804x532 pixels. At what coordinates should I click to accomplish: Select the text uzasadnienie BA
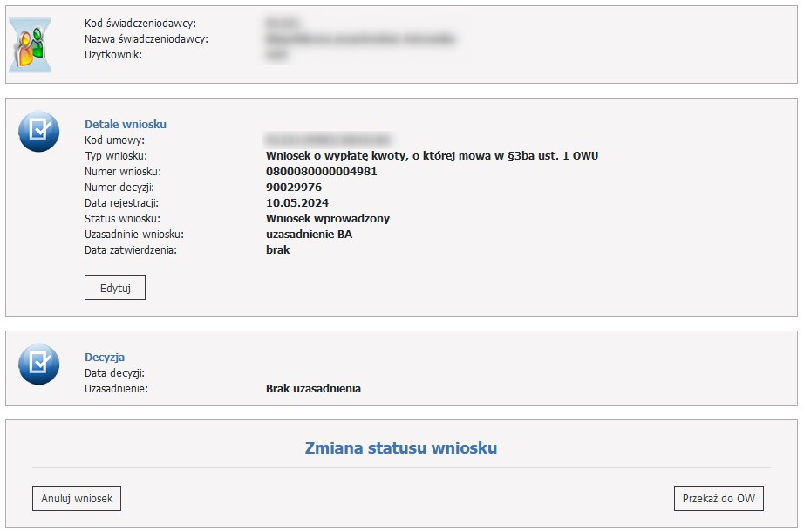point(309,235)
